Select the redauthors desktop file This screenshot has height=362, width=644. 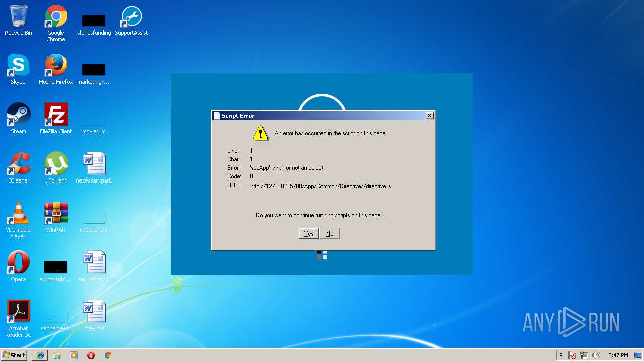click(94, 222)
